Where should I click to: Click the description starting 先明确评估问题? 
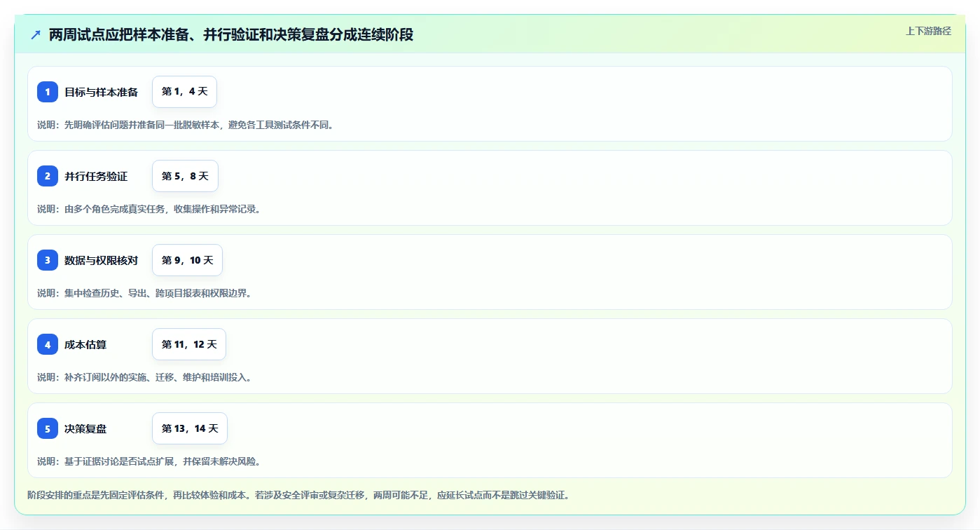(x=187, y=125)
